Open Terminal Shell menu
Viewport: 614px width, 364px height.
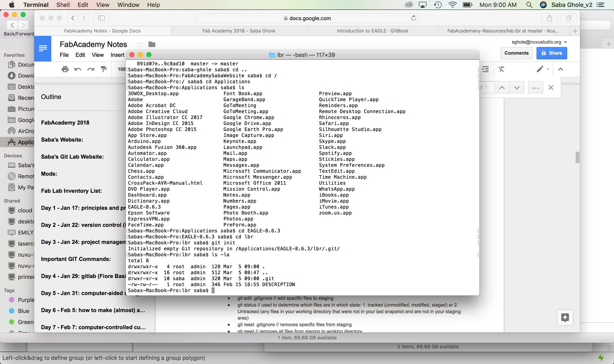pyautogui.click(x=63, y=5)
